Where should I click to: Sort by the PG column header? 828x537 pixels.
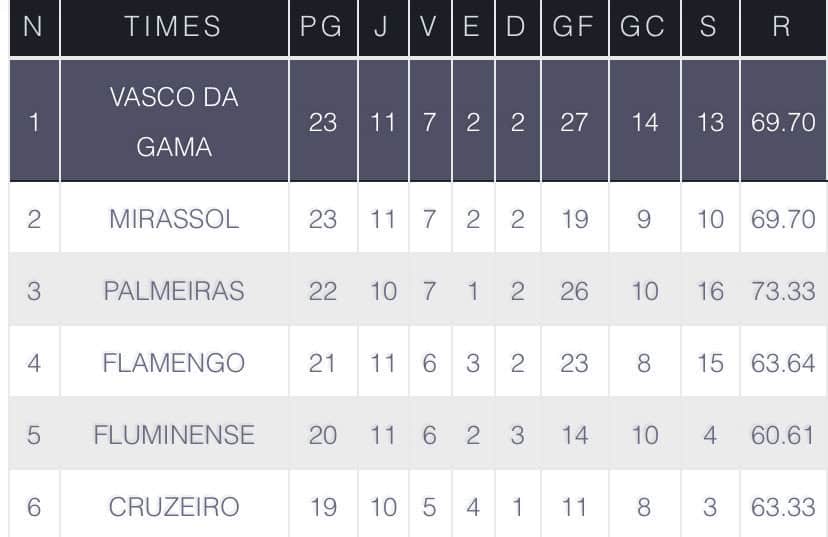[322, 28]
